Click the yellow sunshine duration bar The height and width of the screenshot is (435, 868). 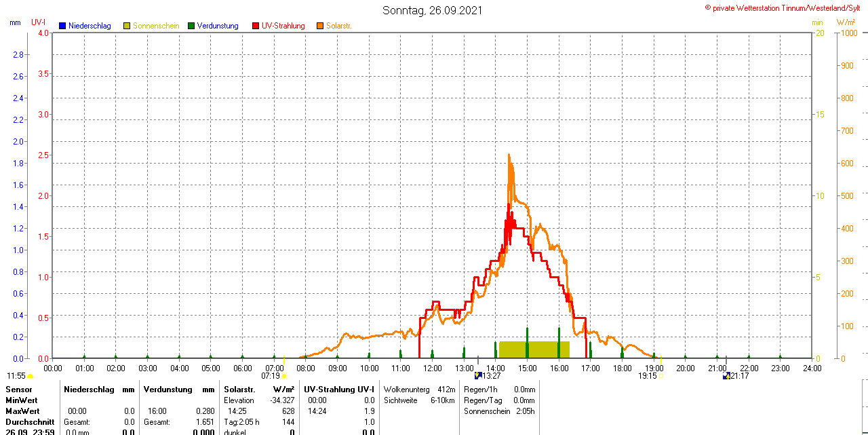click(x=534, y=349)
